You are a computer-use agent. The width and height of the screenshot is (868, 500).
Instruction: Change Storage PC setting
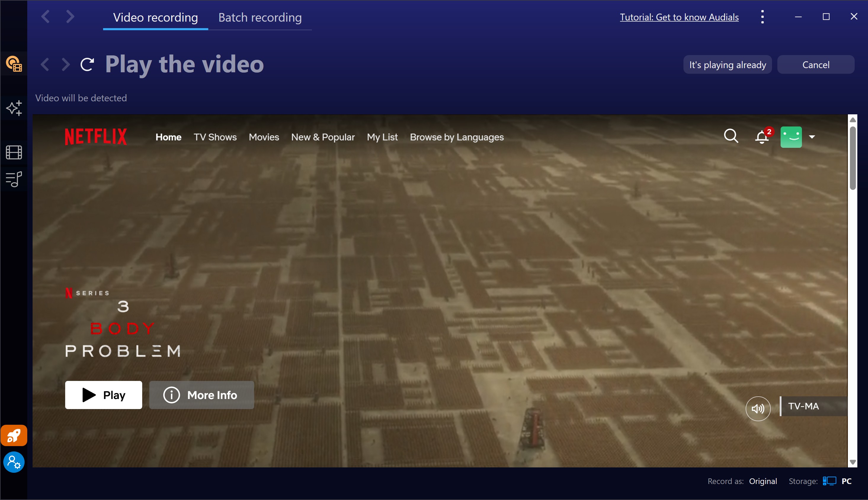pos(846,481)
